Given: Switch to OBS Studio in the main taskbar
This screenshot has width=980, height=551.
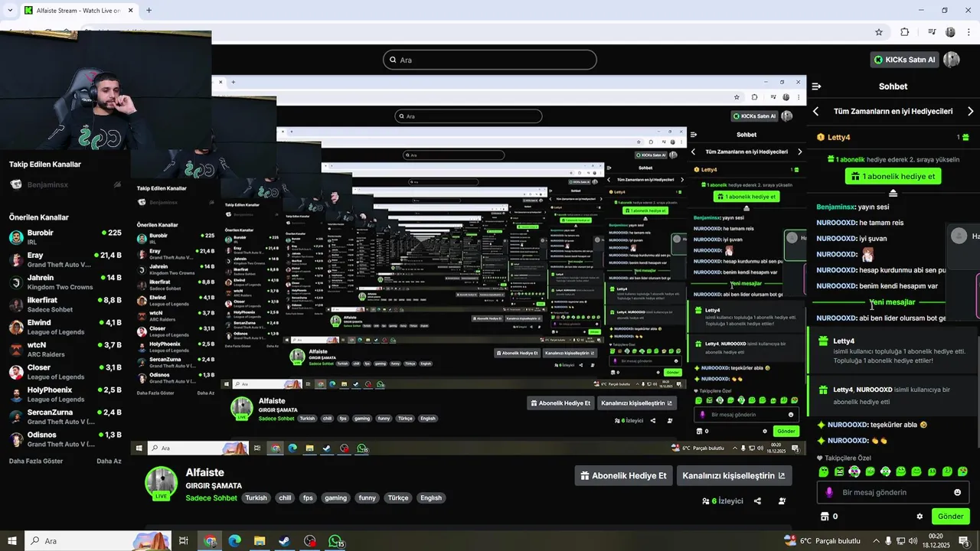Looking at the screenshot, I should pyautogui.click(x=309, y=541).
